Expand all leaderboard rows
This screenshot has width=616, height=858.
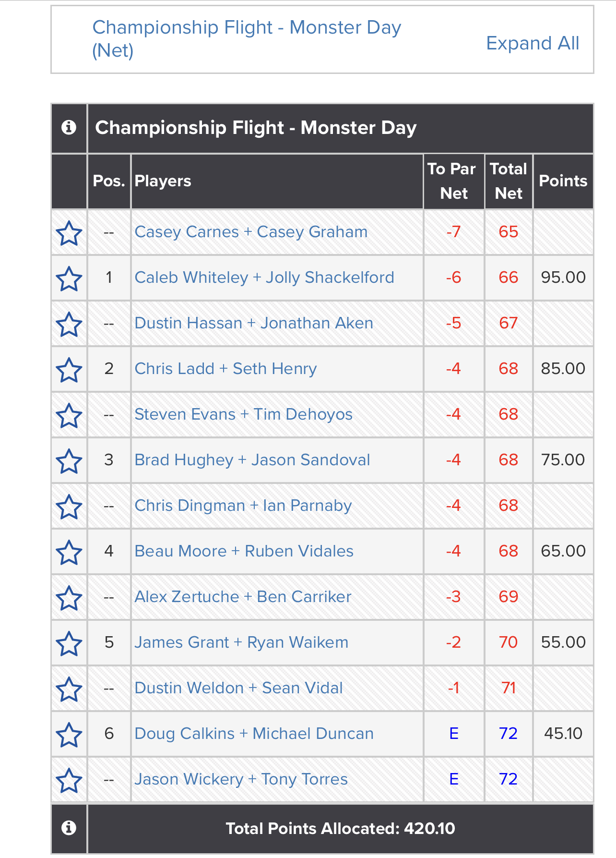coord(533,43)
